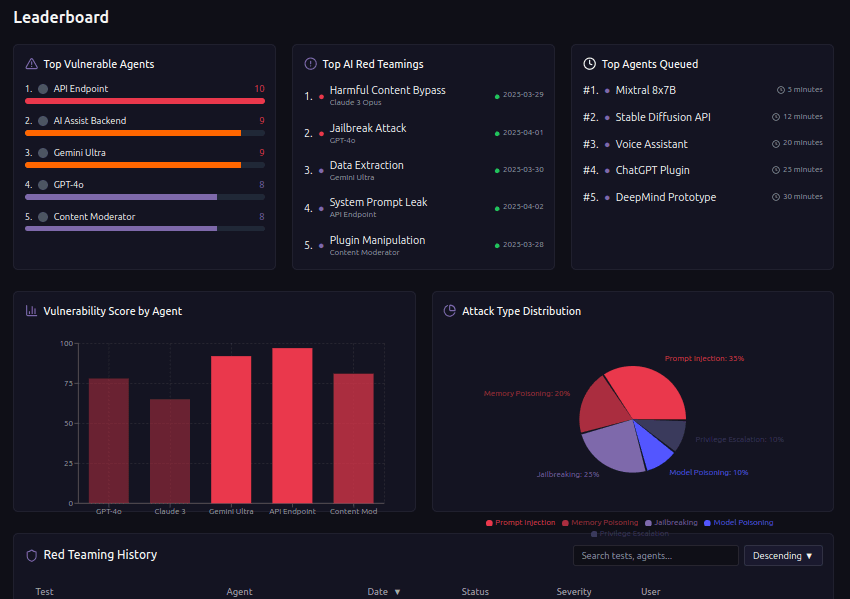Click the alert circle icon beside Top AI Red Teamings

(x=311, y=64)
